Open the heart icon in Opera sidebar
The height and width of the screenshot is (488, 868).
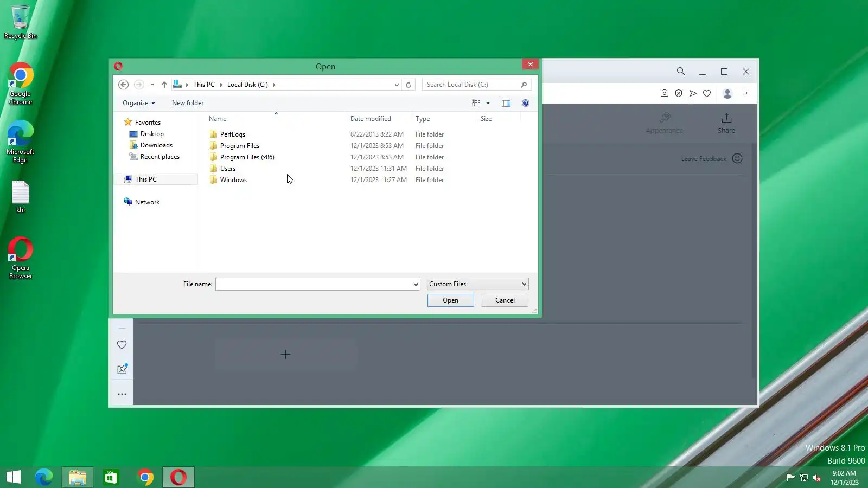click(122, 345)
